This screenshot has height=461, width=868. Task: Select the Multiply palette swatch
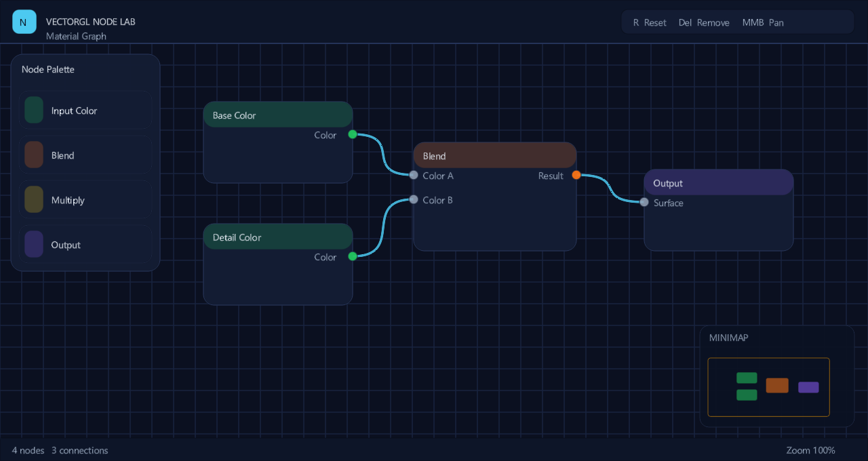point(34,199)
